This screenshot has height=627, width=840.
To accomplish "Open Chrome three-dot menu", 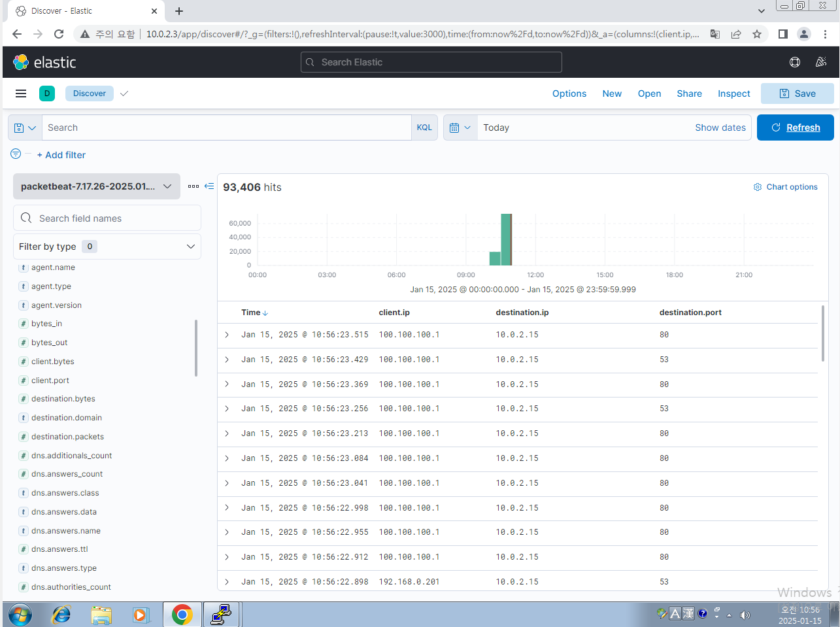I will point(826,34).
